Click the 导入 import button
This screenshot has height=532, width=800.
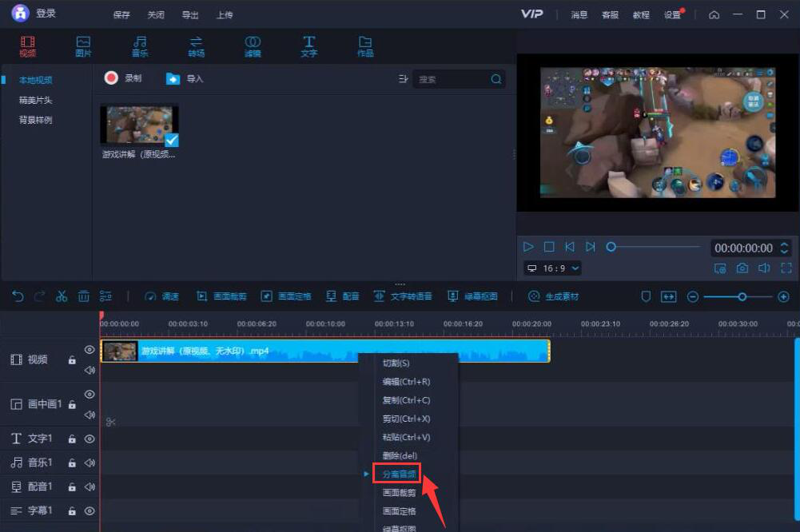coord(185,78)
